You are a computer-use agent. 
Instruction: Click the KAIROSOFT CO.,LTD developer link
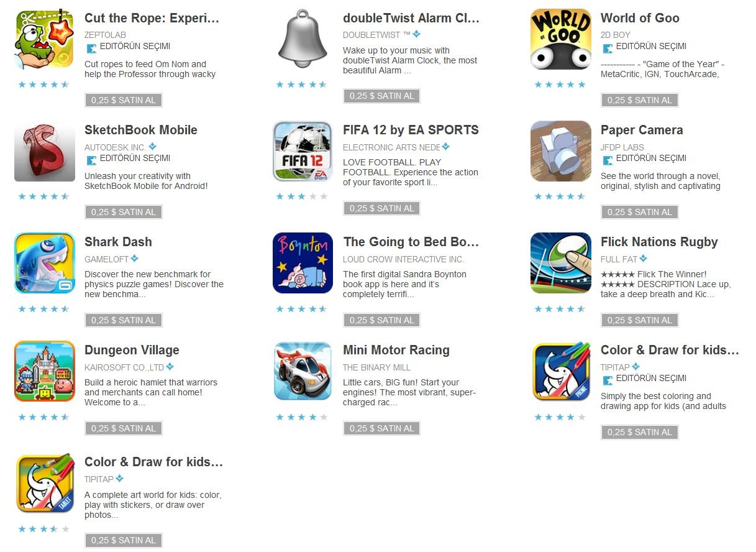pyautogui.click(x=124, y=367)
